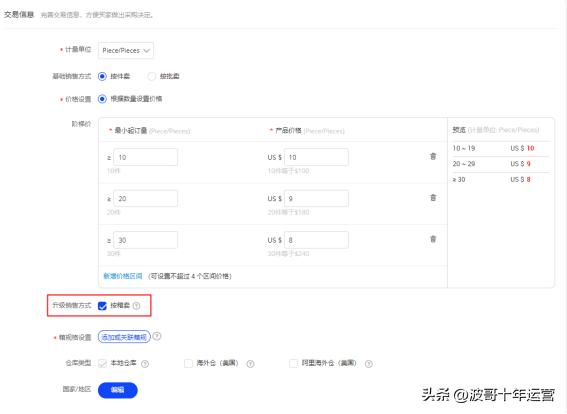Click the 添加或关联规格 button
The height and width of the screenshot is (414, 567).
(124, 337)
